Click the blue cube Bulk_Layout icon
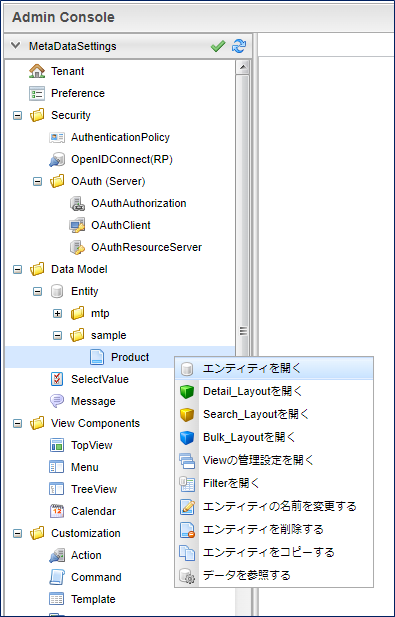 pos(187,438)
